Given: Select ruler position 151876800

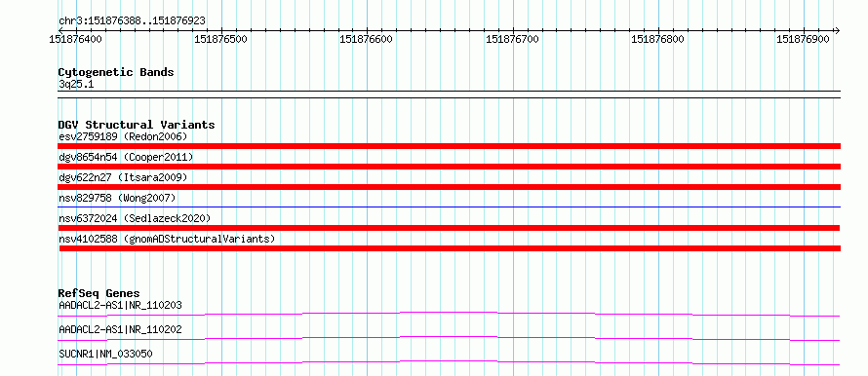Looking at the screenshot, I should coord(657,39).
